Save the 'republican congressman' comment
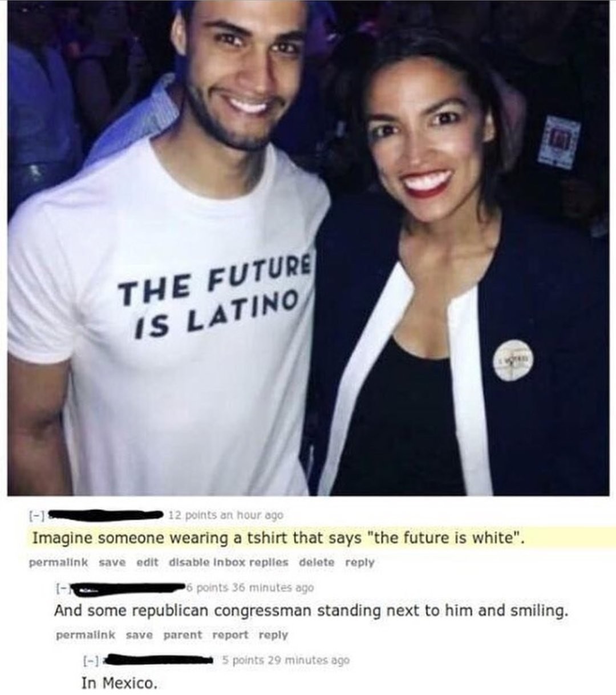The width and height of the screenshot is (616, 695). click(x=139, y=635)
